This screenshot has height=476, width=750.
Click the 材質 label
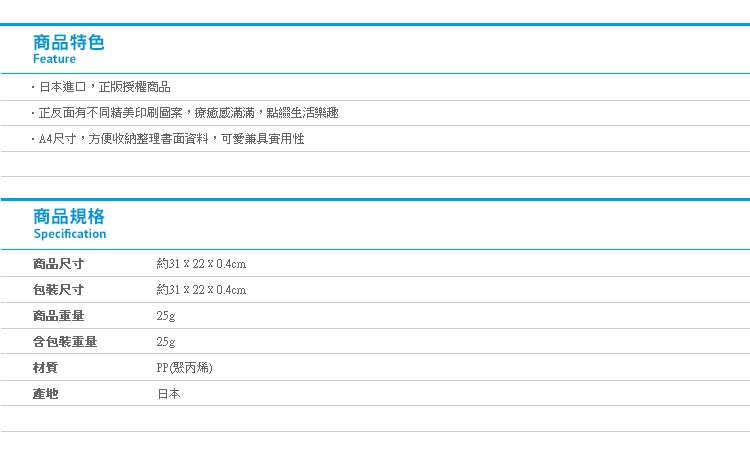[45, 367]
